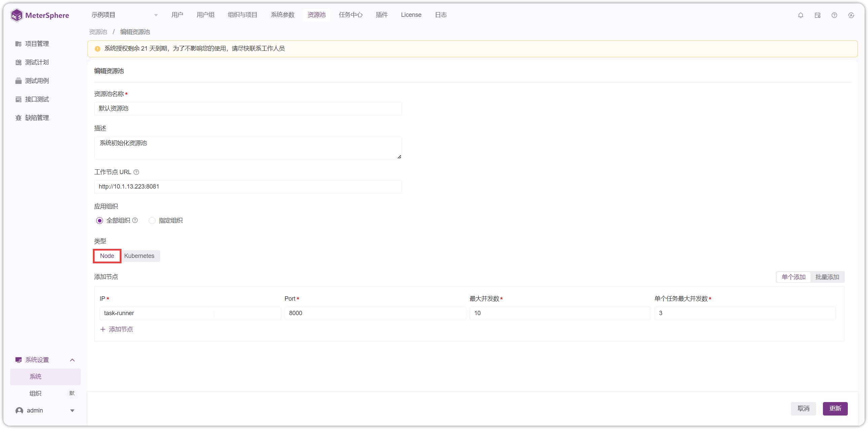Viewport: 868px width, 429px height.
Task: Open the notifications bell icon
Action: [x=801, y=15]
